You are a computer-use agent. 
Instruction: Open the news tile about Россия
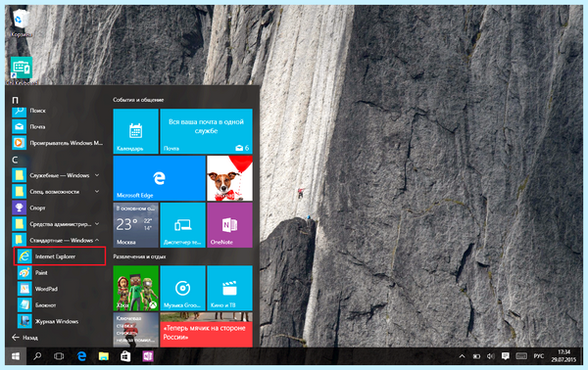206,330
